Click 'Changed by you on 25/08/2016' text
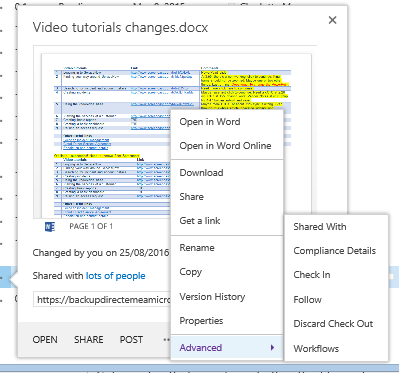Image resolution: width=399 pixels, height=373 pixels. click(101, 253)
